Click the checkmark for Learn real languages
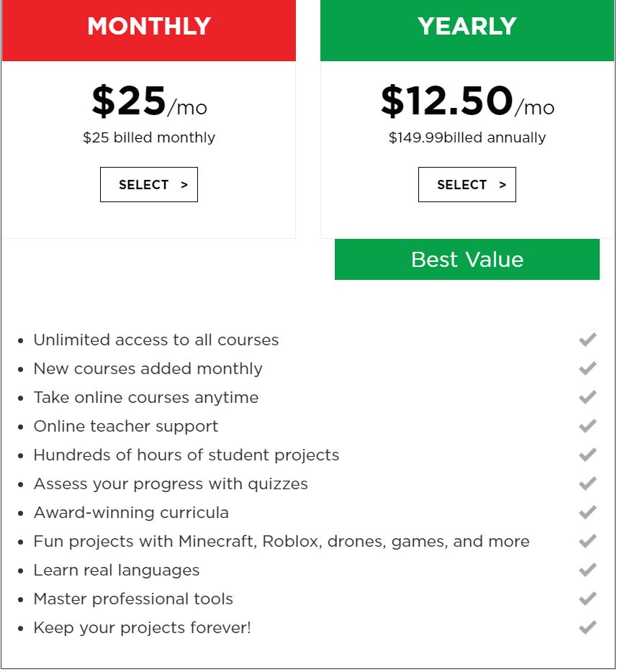The height and width of the screenshot is (672, 617). click(587, 570)
